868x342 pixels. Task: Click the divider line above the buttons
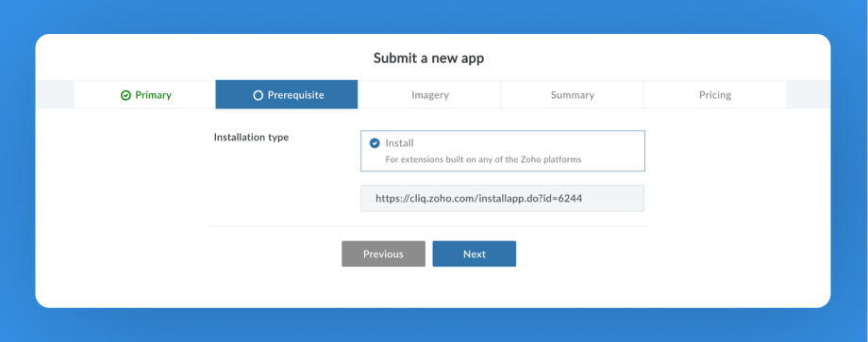coord(429,225)
